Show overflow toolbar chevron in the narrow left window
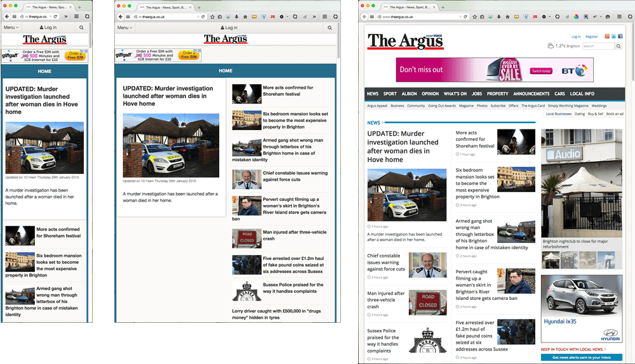Viewport: 635px width, 364px height. tap(65, 16)
